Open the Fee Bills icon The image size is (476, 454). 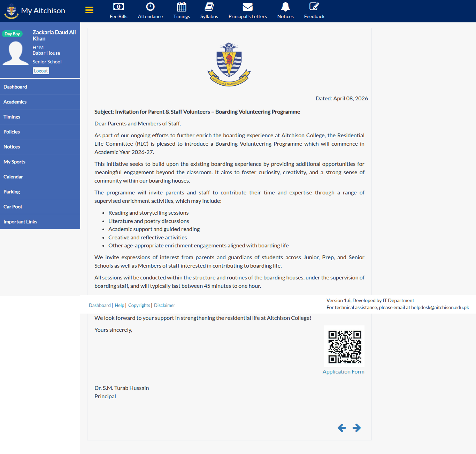[x=118, y=6]
